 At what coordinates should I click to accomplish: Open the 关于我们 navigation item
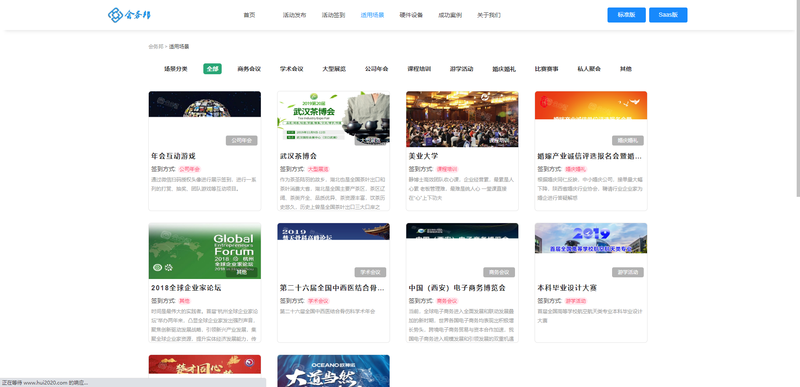[x=489, y=15]
